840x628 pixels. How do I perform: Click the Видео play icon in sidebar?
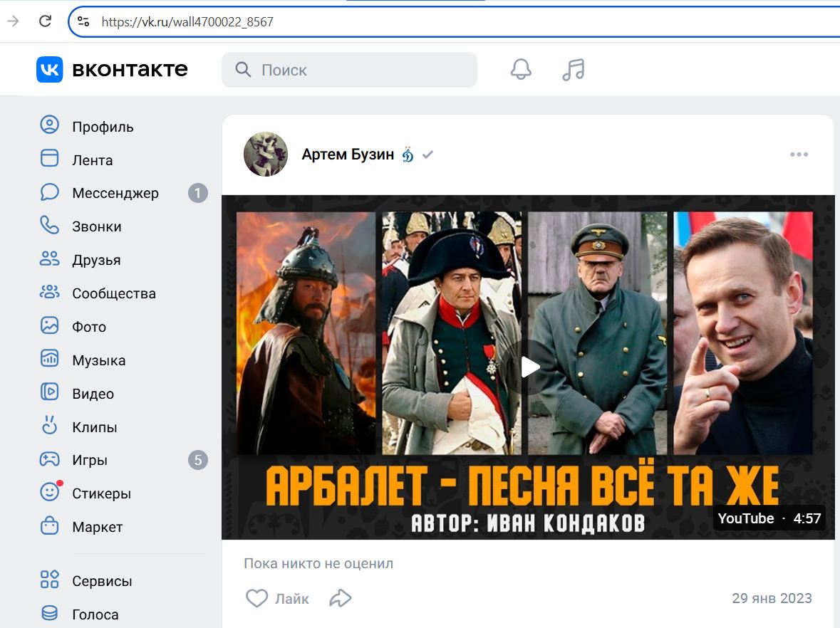pyautogui.click(x=49, y=392)
